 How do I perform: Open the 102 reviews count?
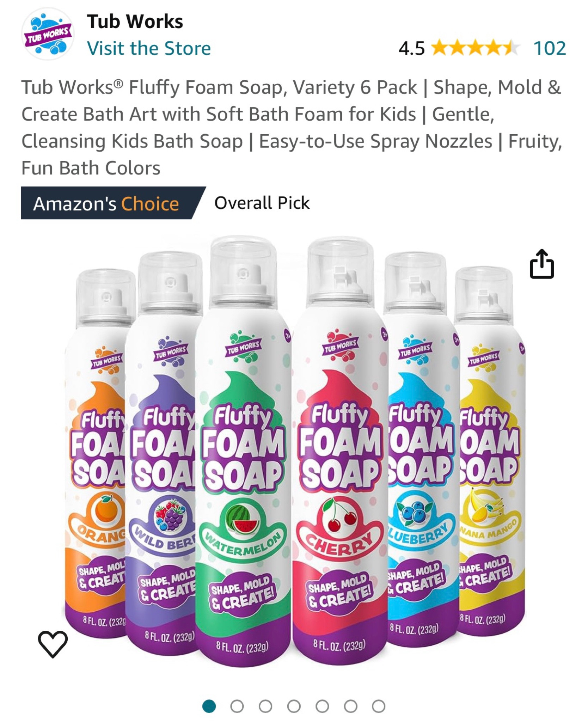pos(550,48)
